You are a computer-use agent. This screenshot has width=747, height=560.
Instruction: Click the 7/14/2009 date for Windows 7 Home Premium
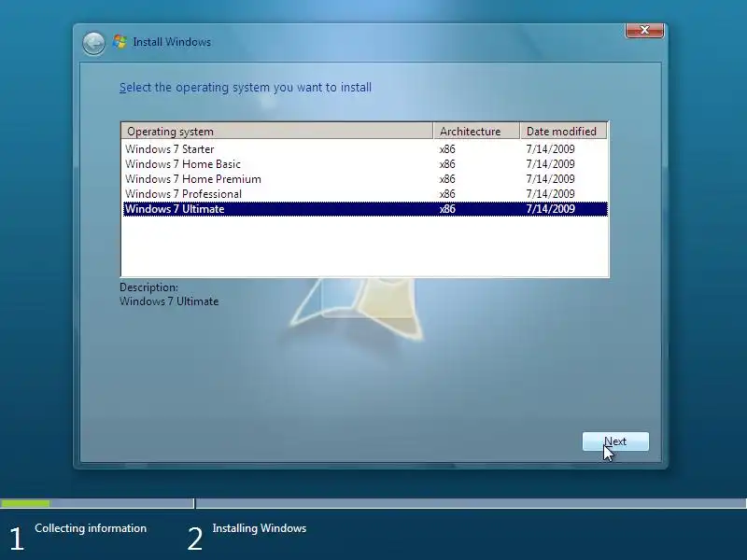550,179
